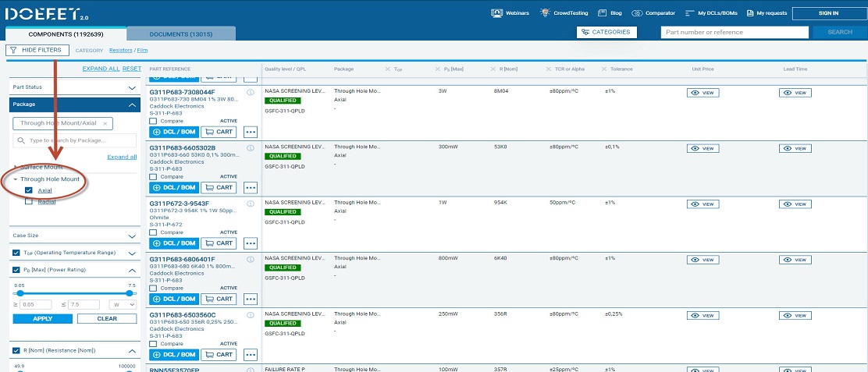Click info icon for G311P683-6605302B
This screenshot has height=372, width=868.
(251, 148)
